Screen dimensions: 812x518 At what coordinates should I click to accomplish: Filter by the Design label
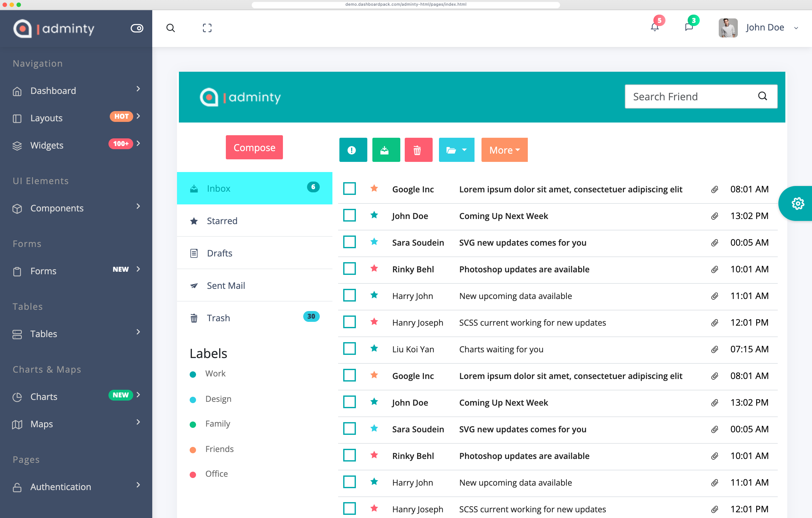[218, 399]
